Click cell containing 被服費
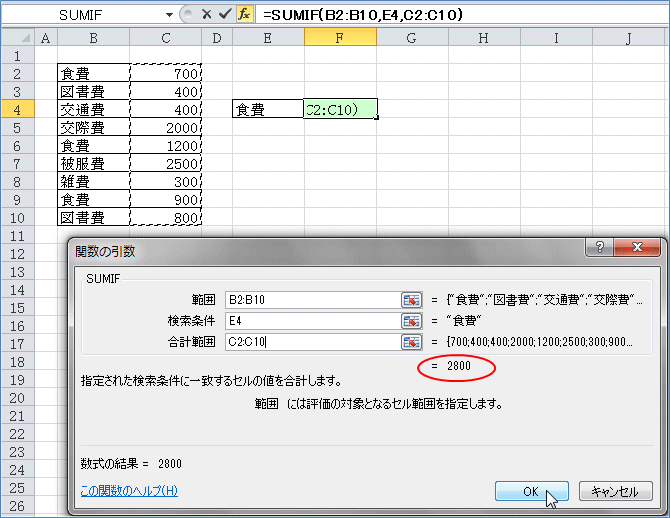 click(x=94, y=164)
